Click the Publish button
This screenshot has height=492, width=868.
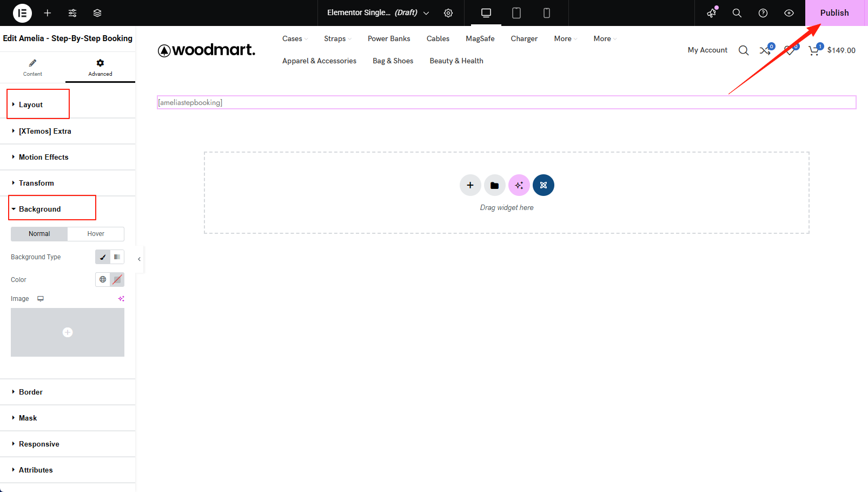coord(834,13)
